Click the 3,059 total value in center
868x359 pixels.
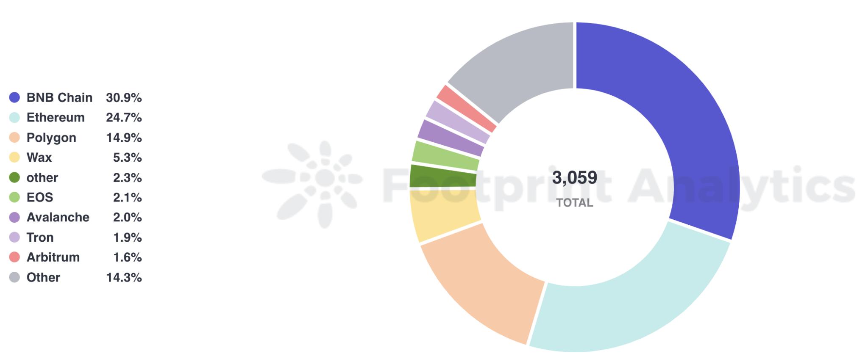(574, 178)
